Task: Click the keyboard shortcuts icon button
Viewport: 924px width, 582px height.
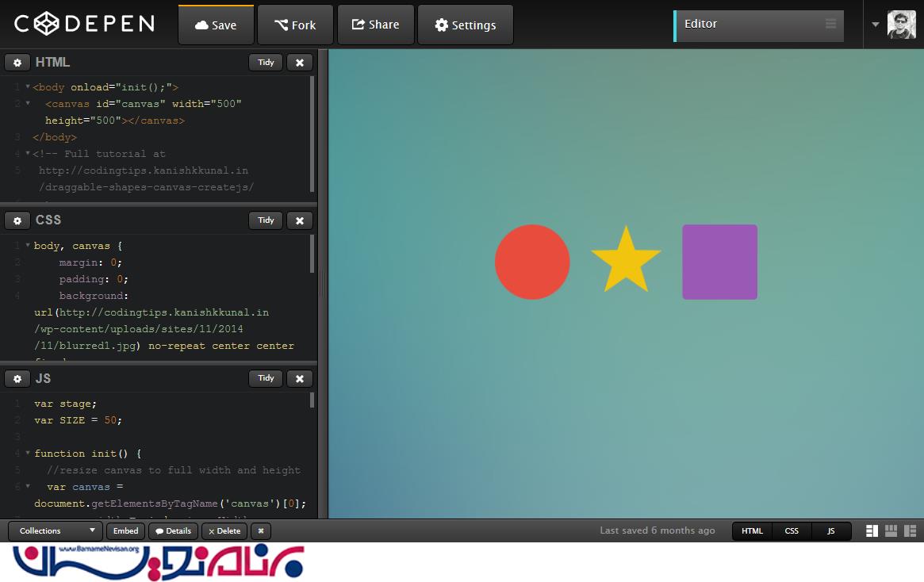Action: (260, 531)
